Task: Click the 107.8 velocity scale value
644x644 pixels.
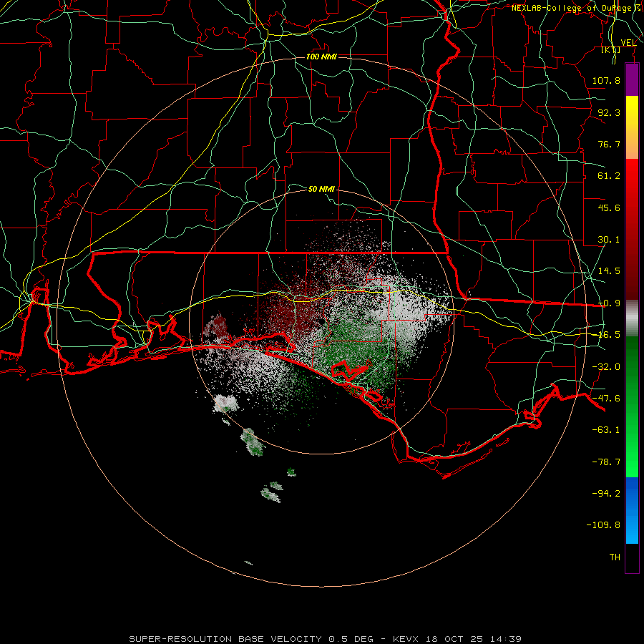Action: (606, 80)
